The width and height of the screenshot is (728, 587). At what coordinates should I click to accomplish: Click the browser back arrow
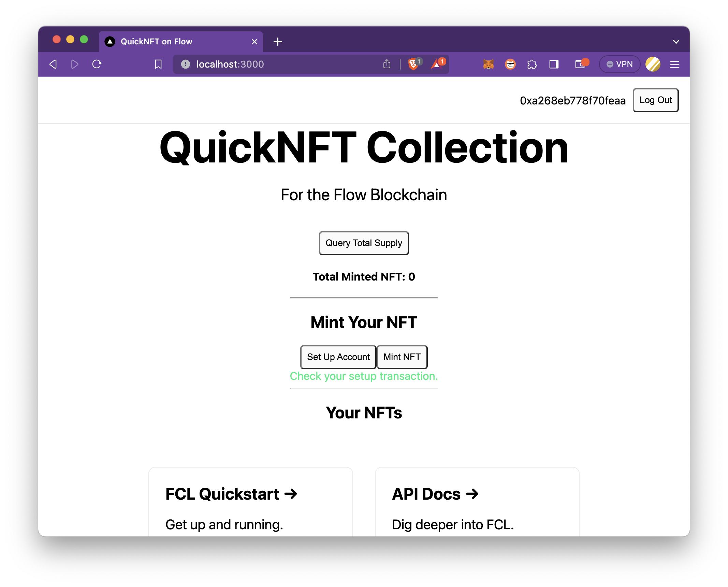tap(53, 64)
